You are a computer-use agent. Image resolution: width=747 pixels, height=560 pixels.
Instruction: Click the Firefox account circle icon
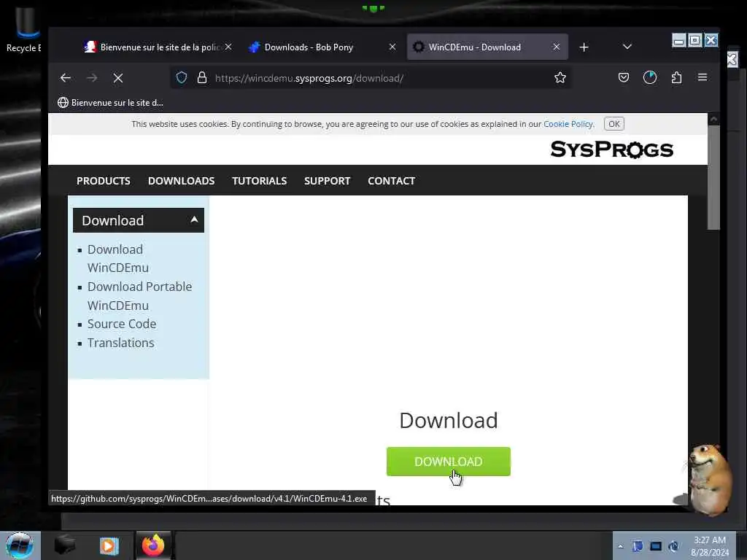click(650, 77)
